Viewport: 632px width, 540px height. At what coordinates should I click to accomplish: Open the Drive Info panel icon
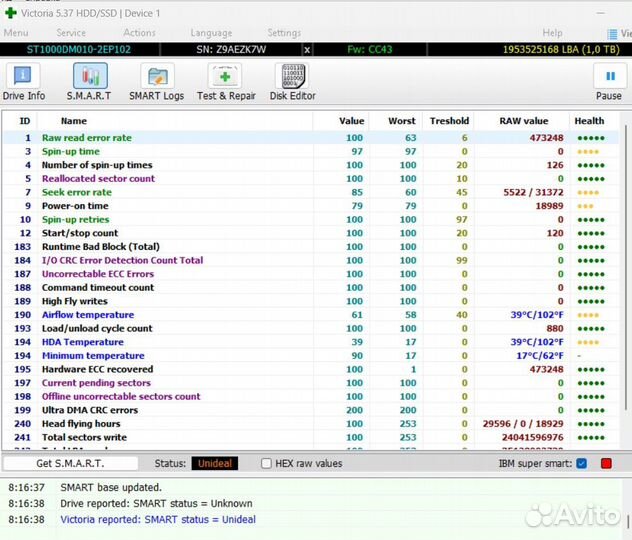[23, 76]
